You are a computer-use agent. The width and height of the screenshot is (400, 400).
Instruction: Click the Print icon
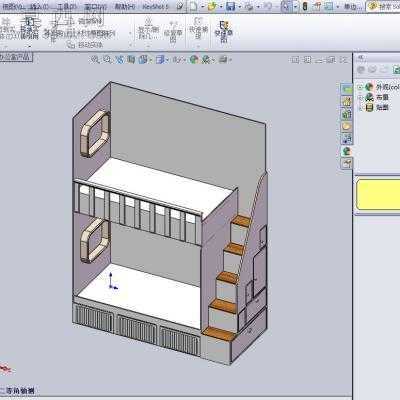point(249,6)
